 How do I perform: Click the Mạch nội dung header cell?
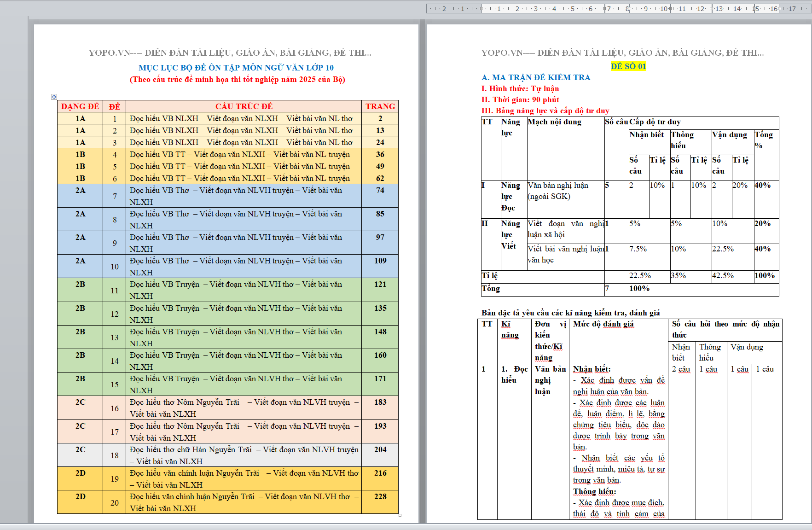(x=565, y=148)
